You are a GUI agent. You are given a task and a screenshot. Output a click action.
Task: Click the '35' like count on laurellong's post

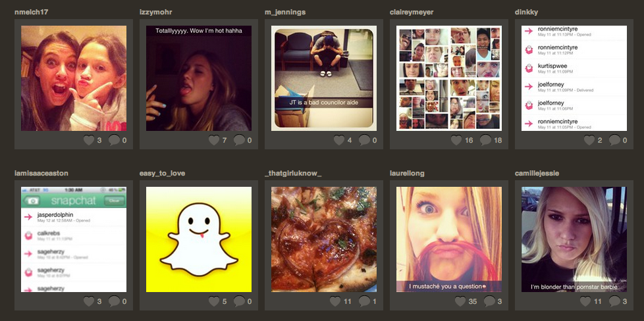tap(473, 302)
